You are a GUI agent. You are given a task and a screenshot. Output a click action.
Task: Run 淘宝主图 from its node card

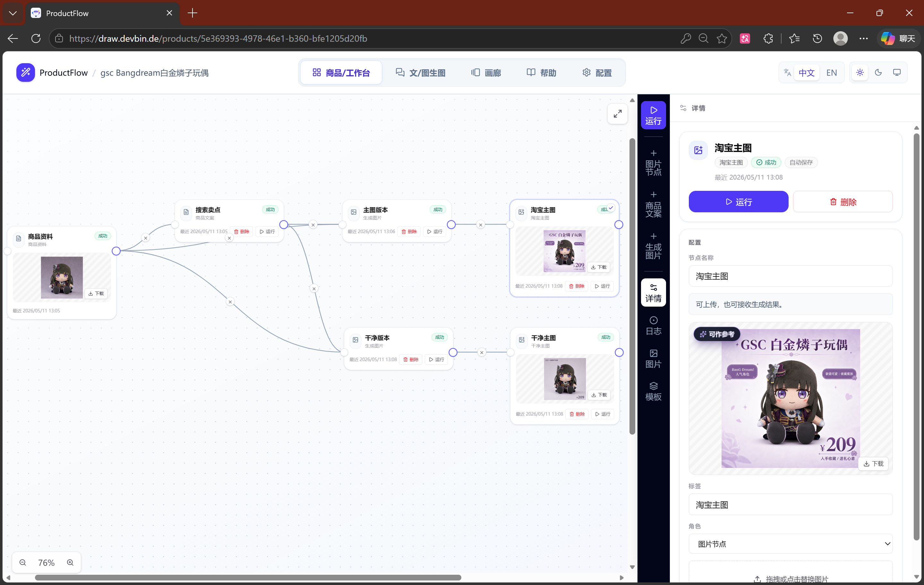(603, 286)
